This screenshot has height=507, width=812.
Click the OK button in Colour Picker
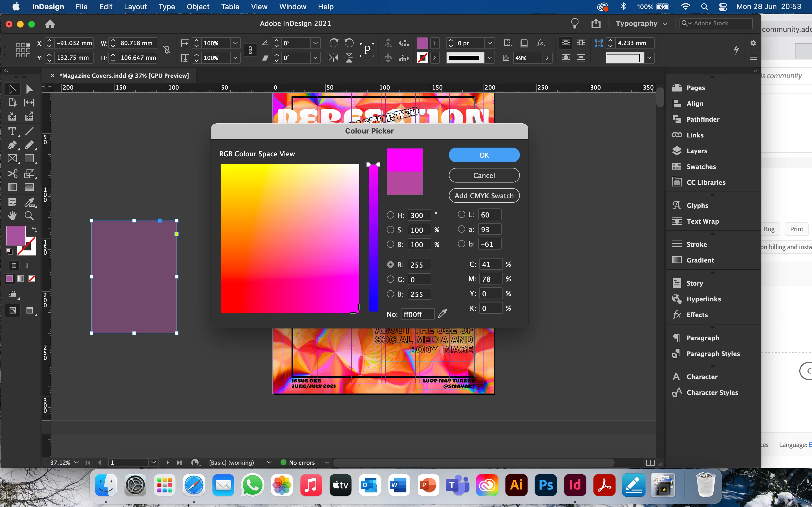[x=484, y=155]
